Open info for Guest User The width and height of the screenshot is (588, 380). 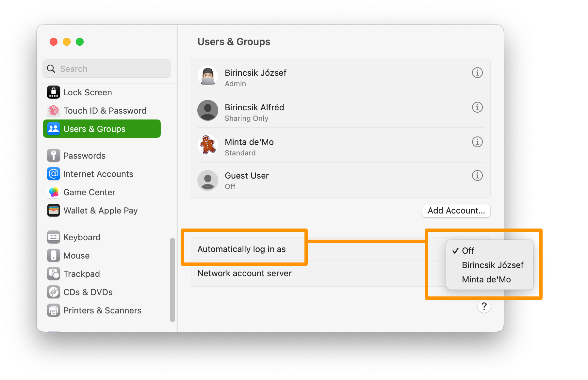point(477,175)
